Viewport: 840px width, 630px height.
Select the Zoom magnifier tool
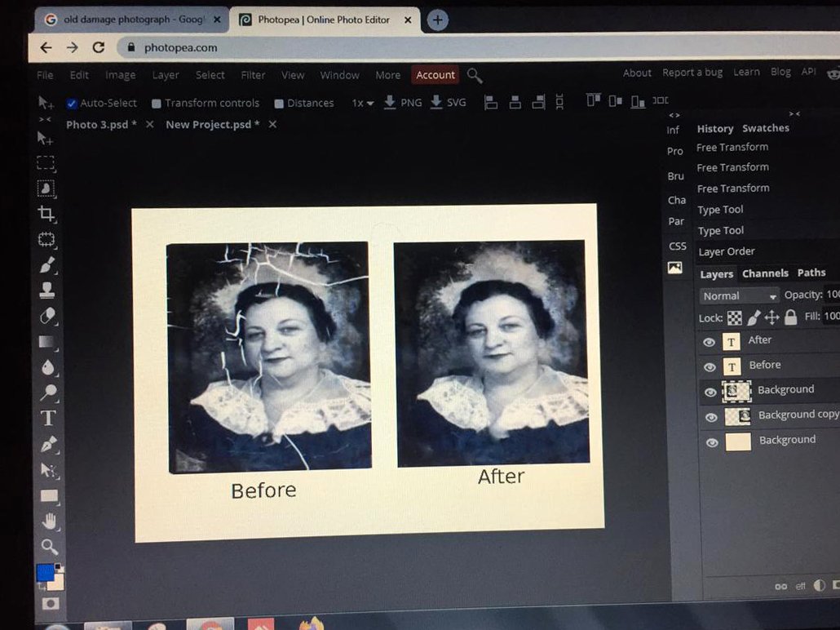click(49, 547)
